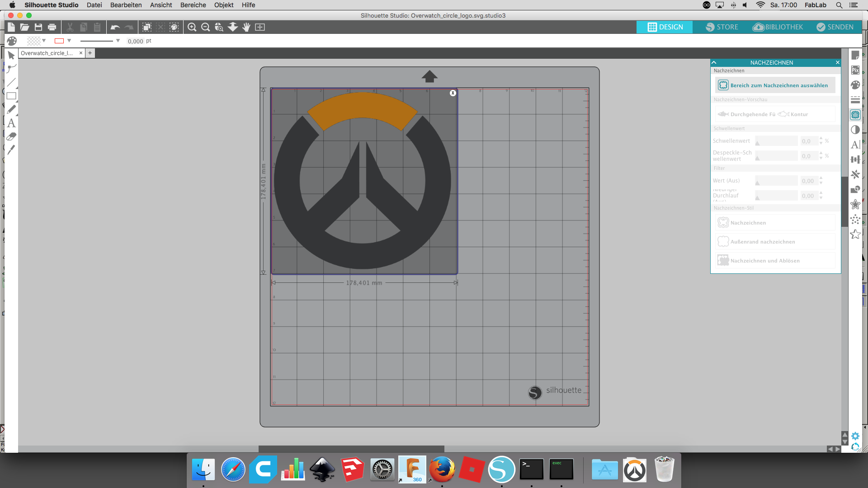
Task: Click the red line color swatch
Action: coord(59,41)
